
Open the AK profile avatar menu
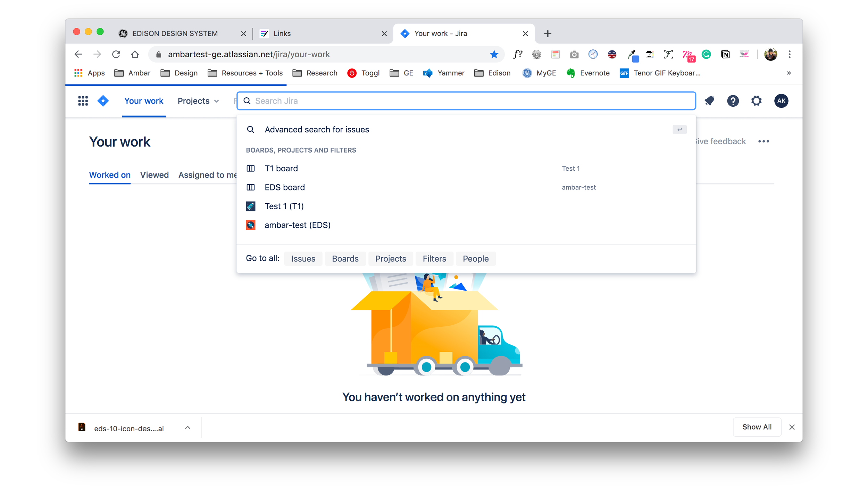[781, 101]
